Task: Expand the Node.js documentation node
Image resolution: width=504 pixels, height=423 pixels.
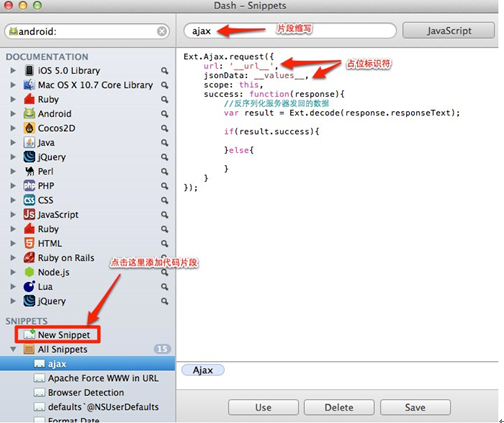Action: pyautogui.click(x=13, y=272)
